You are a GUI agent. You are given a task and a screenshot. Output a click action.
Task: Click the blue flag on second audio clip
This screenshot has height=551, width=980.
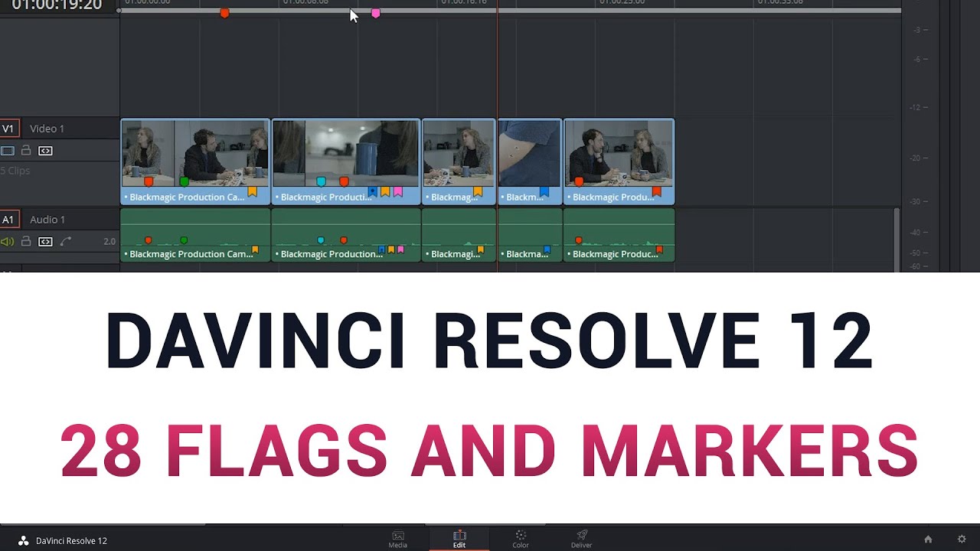click(x=381, y=249)
